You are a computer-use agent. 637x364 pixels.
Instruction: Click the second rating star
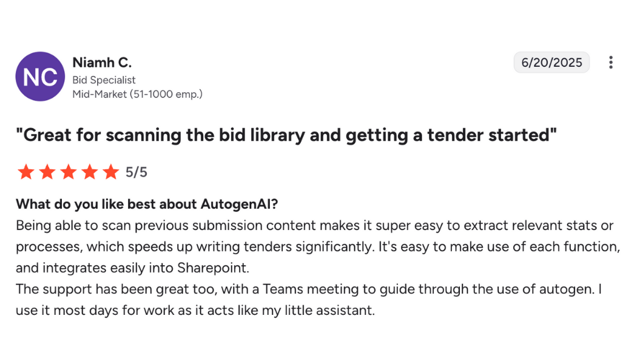47,172
